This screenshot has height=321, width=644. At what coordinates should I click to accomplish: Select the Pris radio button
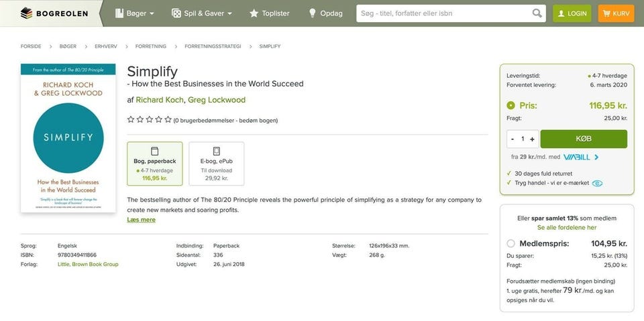pyautogui.click(x=511, y=105)
